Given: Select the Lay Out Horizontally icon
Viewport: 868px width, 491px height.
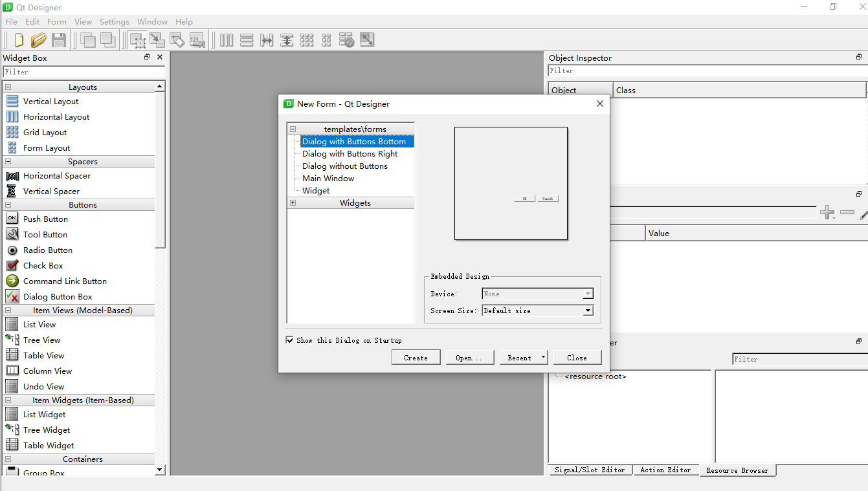Looking at the screenshot, I should pos(226,39).
